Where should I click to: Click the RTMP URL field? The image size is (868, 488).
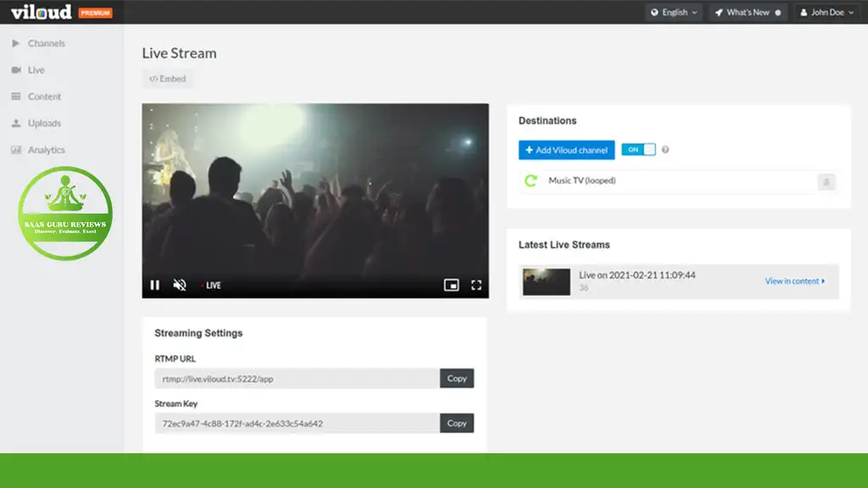click(x=298, y=379)
